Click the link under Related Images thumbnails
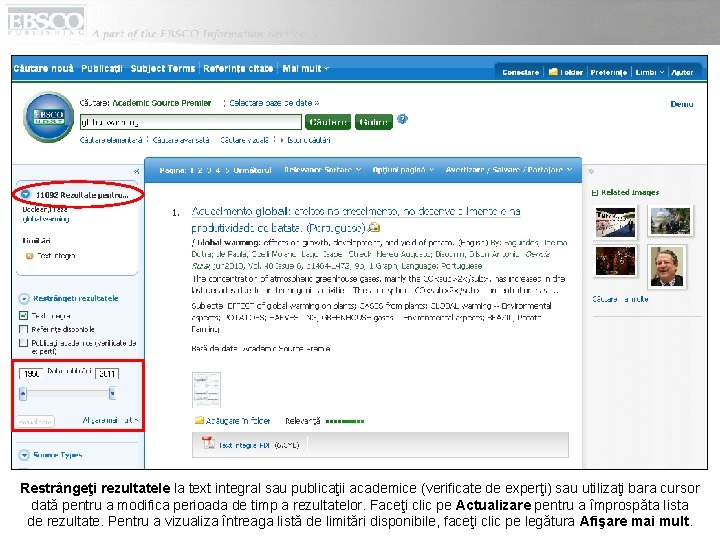The image size is (720, 540). pyautogui.click(x=620, y=299)
